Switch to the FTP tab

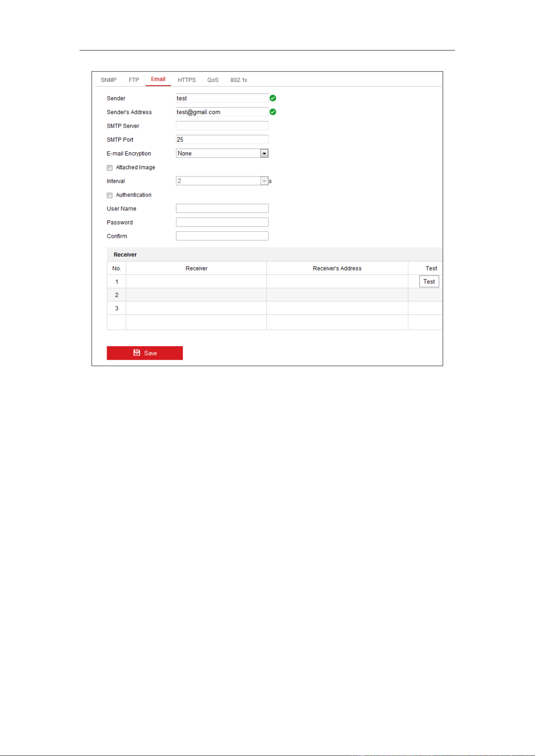coord(134,80)
